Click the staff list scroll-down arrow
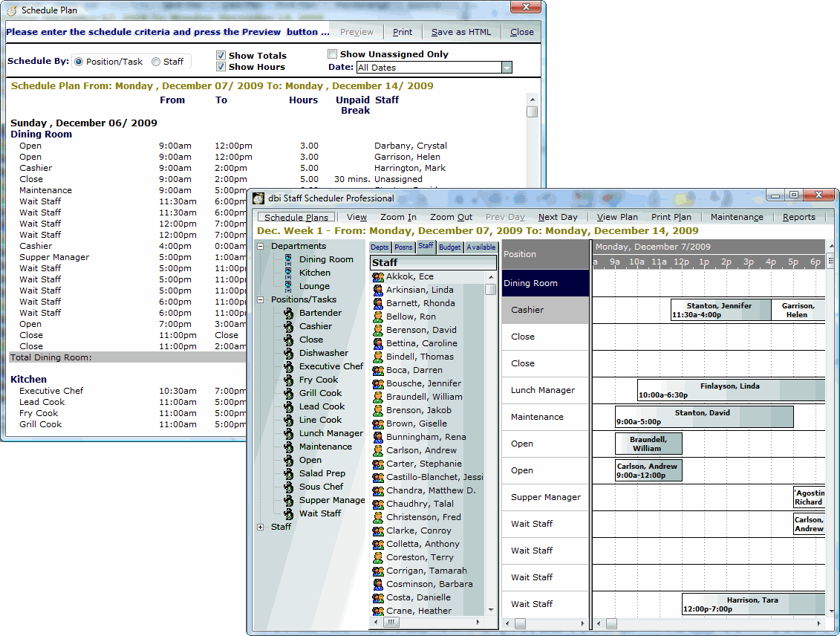This screenshot has width=840, height=636. coord(491,610)
